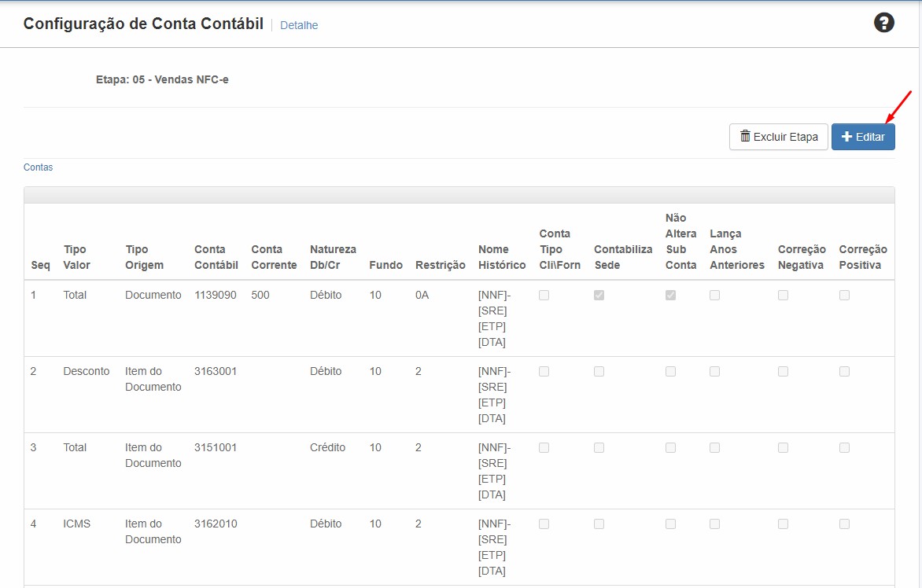The height and width of the screenshot is (588, 922).
Task: Click account number 1139090 cell
Action: point(216,295)
